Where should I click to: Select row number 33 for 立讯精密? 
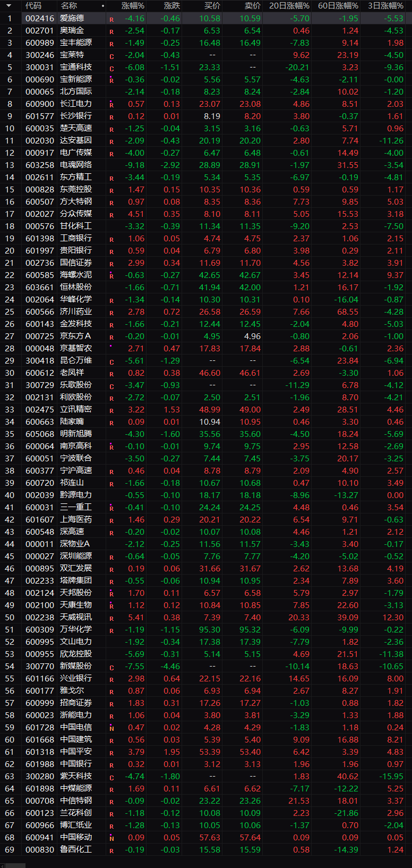click(x=10, y=409)
